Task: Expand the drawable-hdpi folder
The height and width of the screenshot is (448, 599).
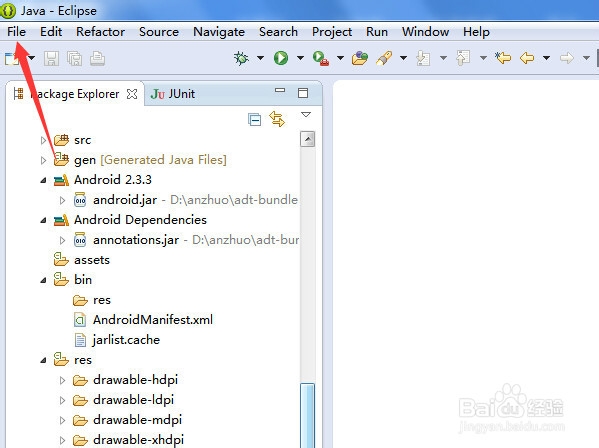Action: [62, 380]
